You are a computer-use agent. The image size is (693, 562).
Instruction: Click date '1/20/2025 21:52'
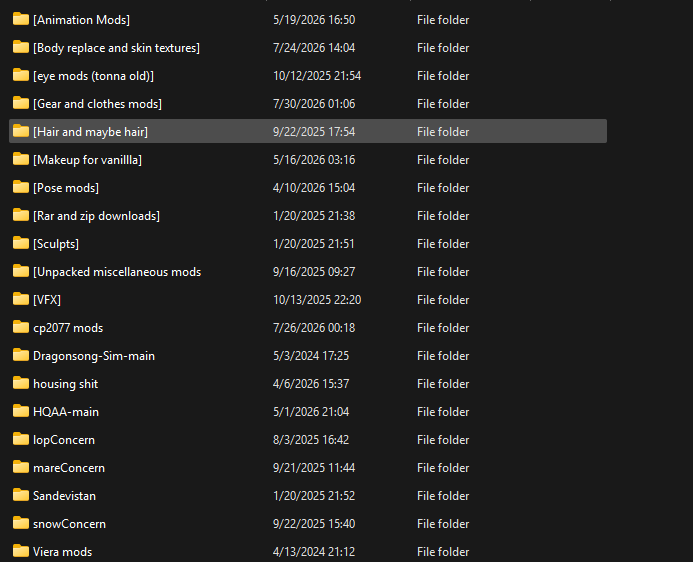314,496
